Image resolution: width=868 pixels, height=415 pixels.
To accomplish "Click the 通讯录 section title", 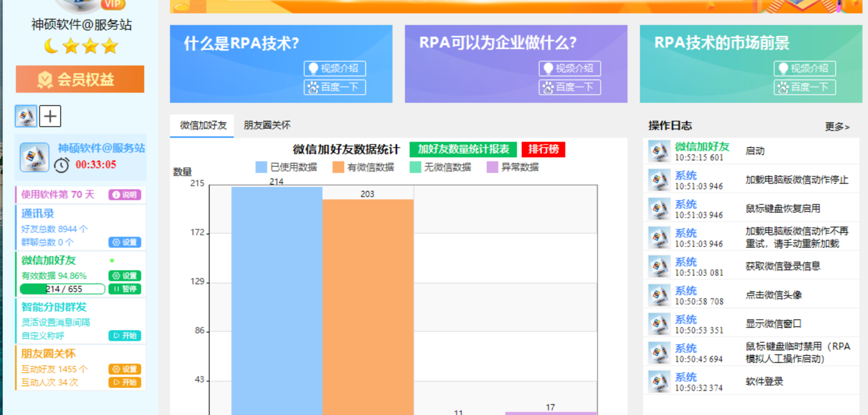I will 38,214.
